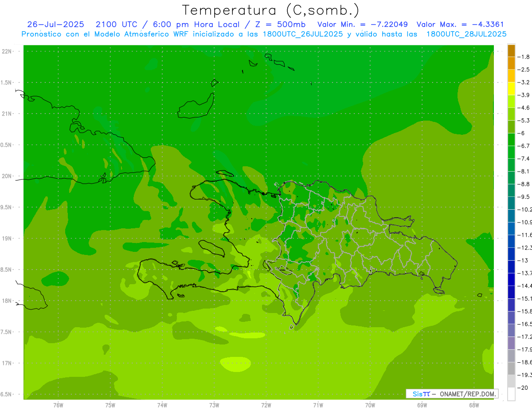Click the '-7.4' colorbar value

[x=524, y=159]
